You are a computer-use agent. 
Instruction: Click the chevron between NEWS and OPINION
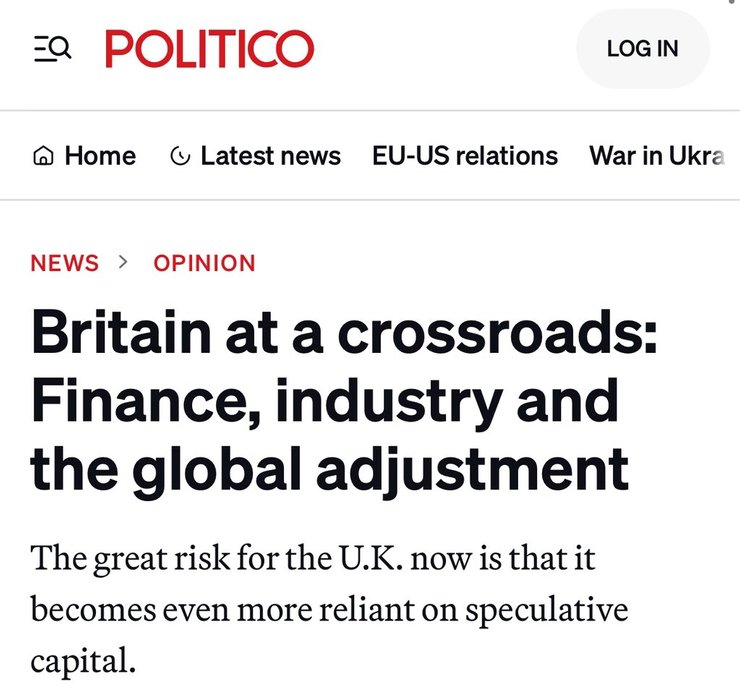125,262
